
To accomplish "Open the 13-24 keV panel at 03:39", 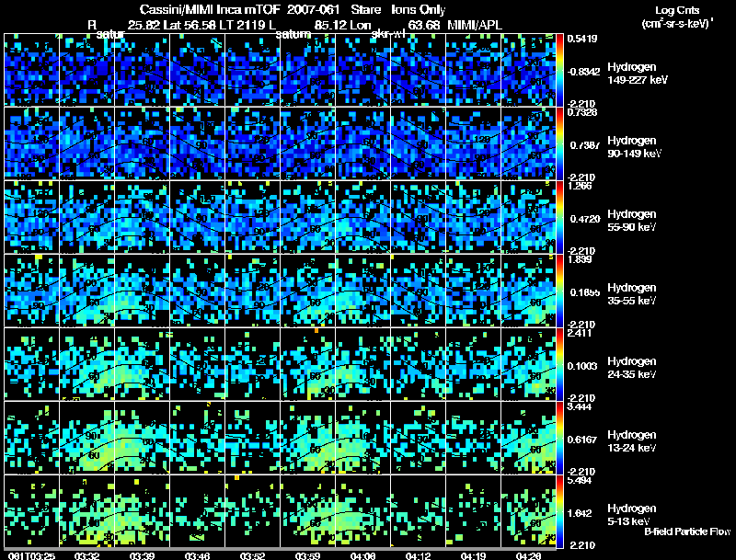I will [143, 438].
